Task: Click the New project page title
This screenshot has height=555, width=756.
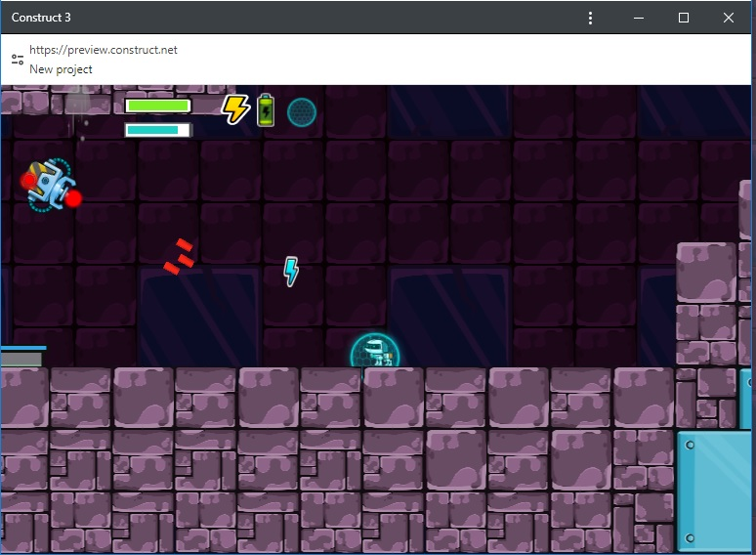Action: click(x=61, y=69)
